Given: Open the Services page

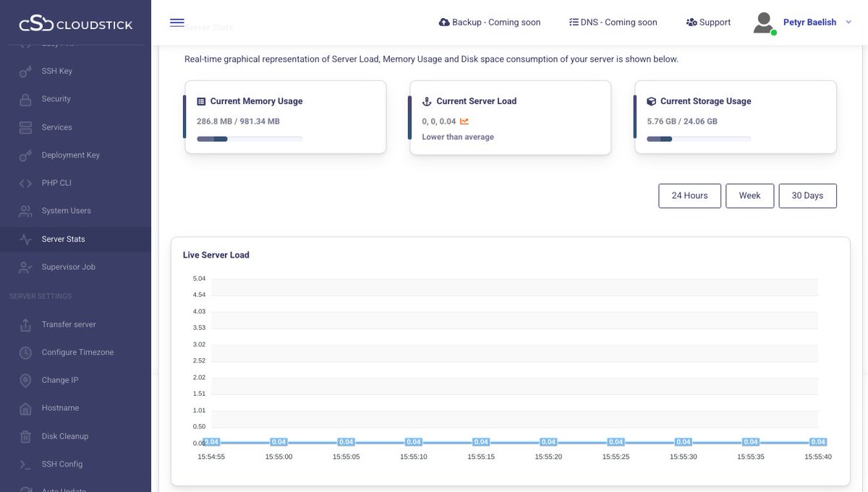Looking at the screenshot, I should point(57,127).
